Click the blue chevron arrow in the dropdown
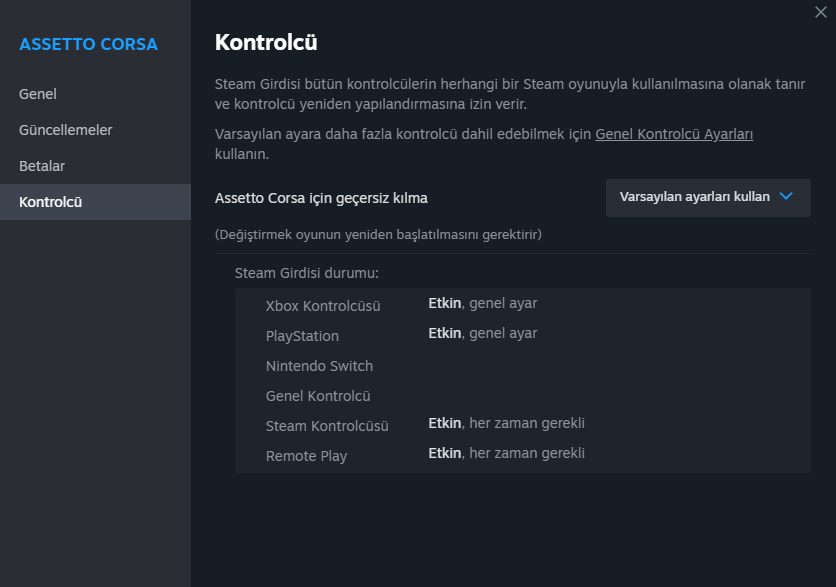 pyautogui.click(x=786, y=197)
